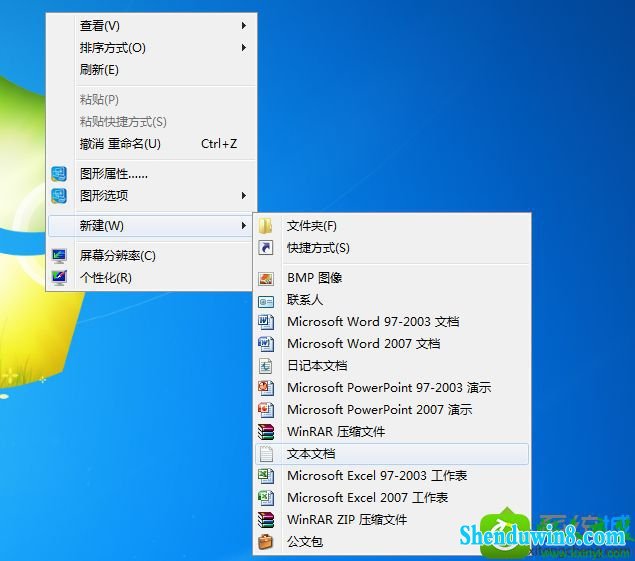Click the monitor icon beside 屏幕分辨率(C)

(x=59, y=256)
